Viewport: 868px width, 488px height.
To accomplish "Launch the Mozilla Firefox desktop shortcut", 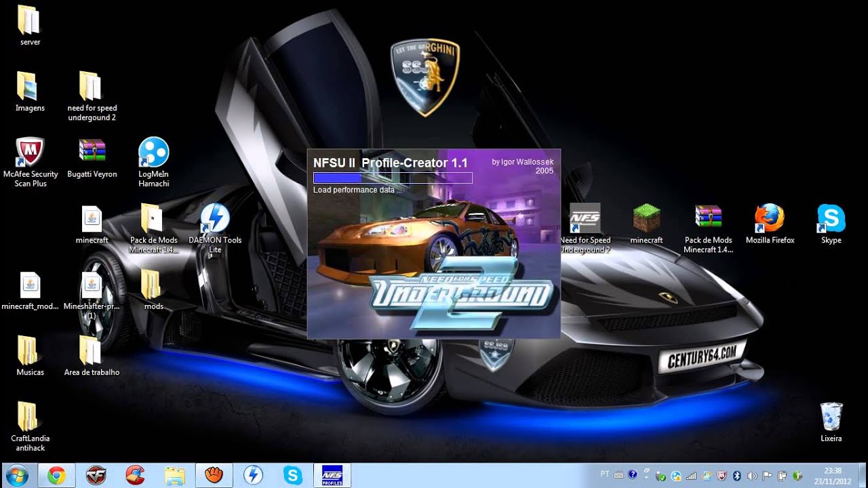I will (x=770, y=224).
